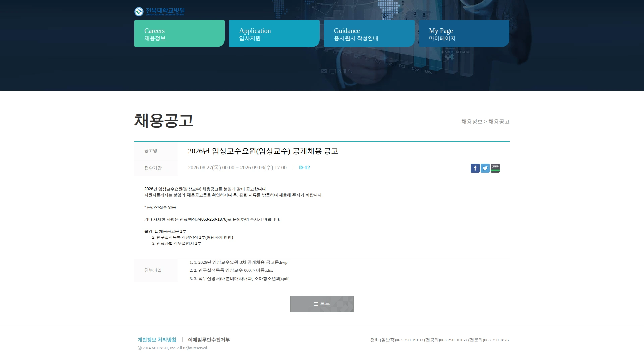
Task: Click the 채용정보 > 채용공고 breadcrumb
Action: (x=485, y=122)
